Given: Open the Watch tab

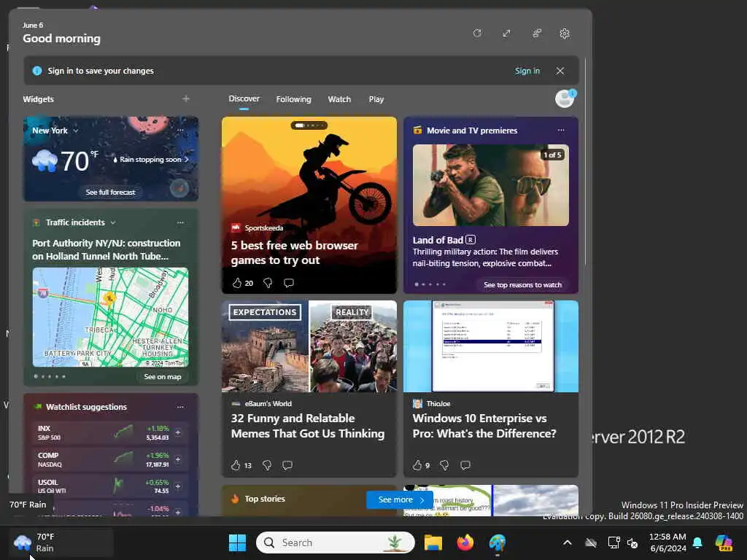Looking at the screenshot, I should click(x=339, y=99).
